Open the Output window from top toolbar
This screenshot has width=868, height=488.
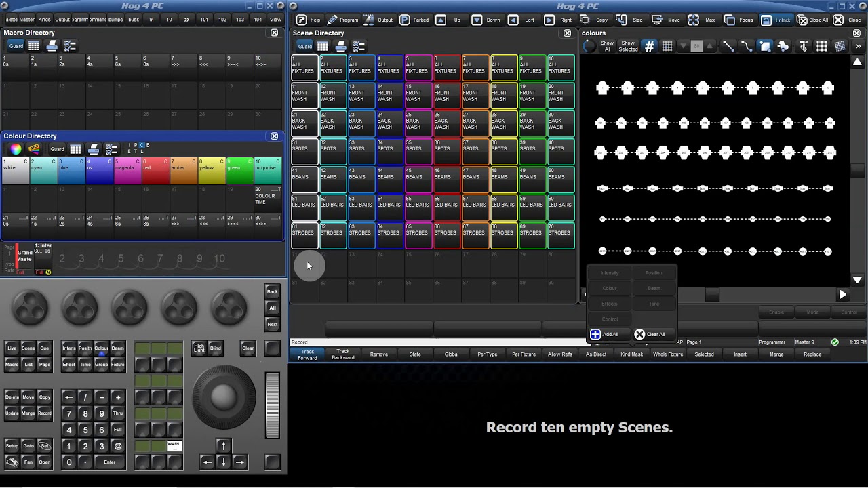(x=378, y=20)
